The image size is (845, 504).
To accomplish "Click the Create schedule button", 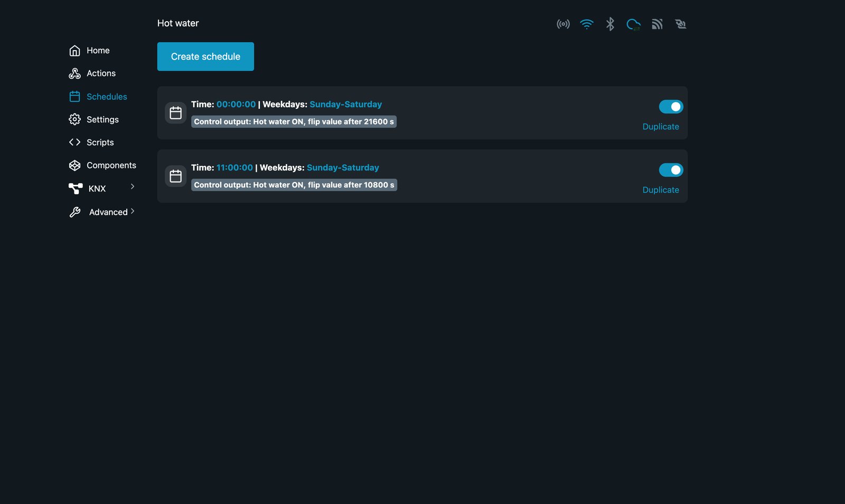I will [x=205, y=56].
